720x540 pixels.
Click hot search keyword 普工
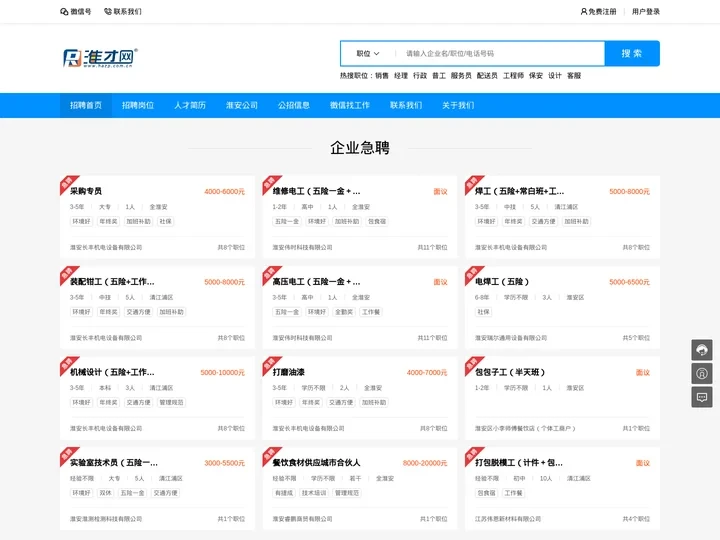[x=439, y=76]
